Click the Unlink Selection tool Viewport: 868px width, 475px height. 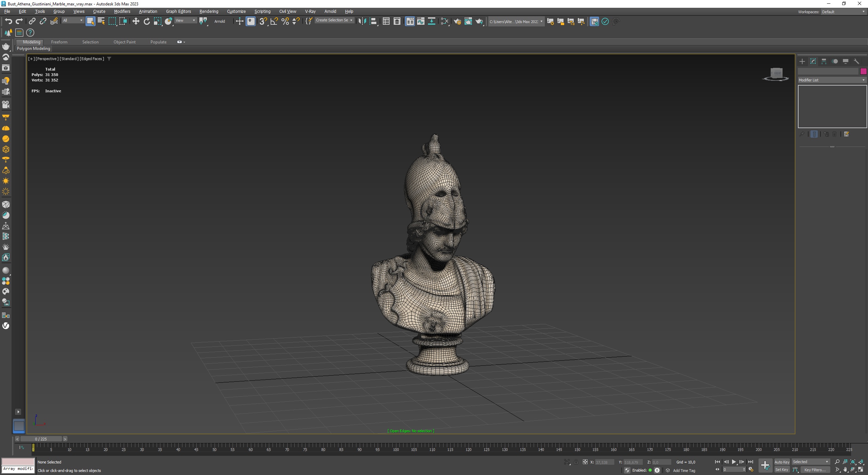click(x=43, y=21)
